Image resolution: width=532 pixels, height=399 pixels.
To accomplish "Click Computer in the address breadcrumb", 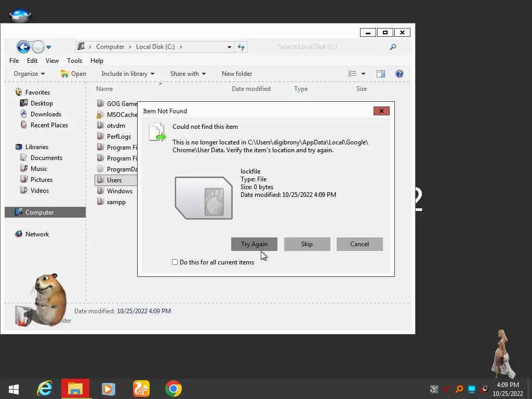I will 110,47.
